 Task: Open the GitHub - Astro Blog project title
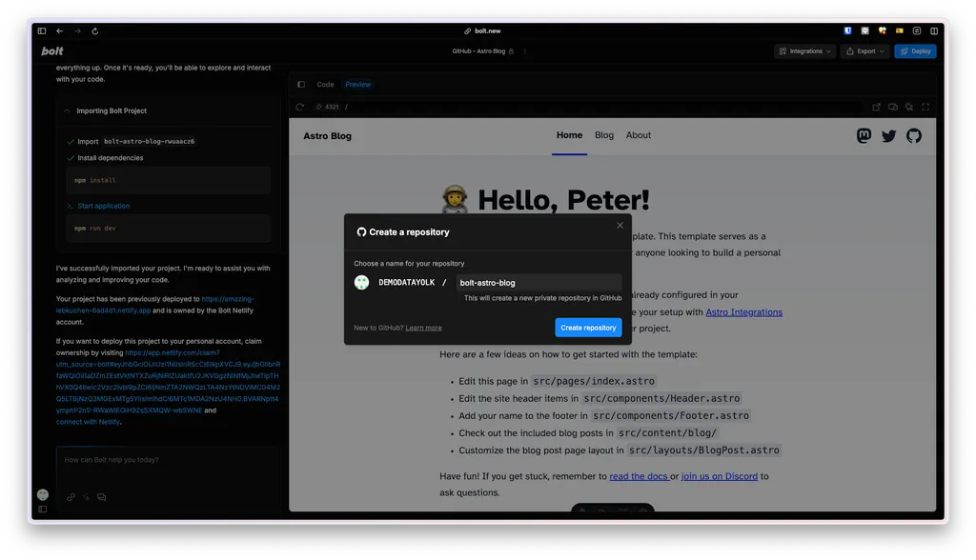[478, 51]
